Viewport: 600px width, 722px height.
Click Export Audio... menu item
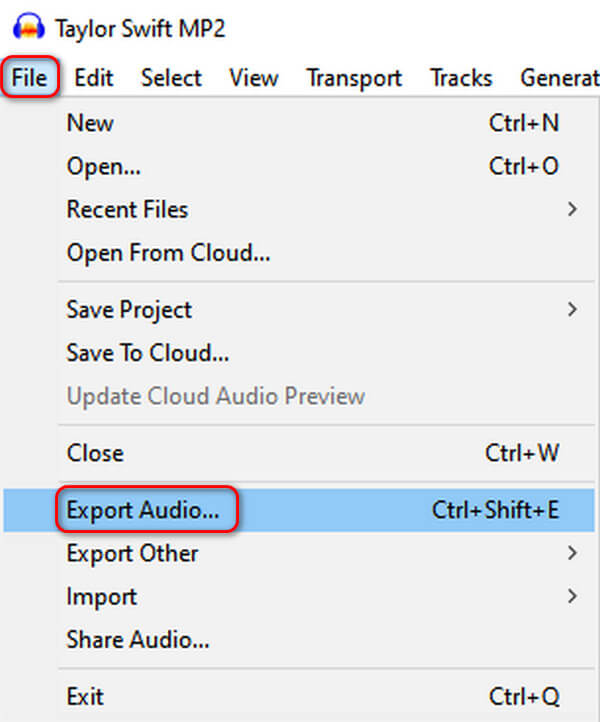point(143,510)
